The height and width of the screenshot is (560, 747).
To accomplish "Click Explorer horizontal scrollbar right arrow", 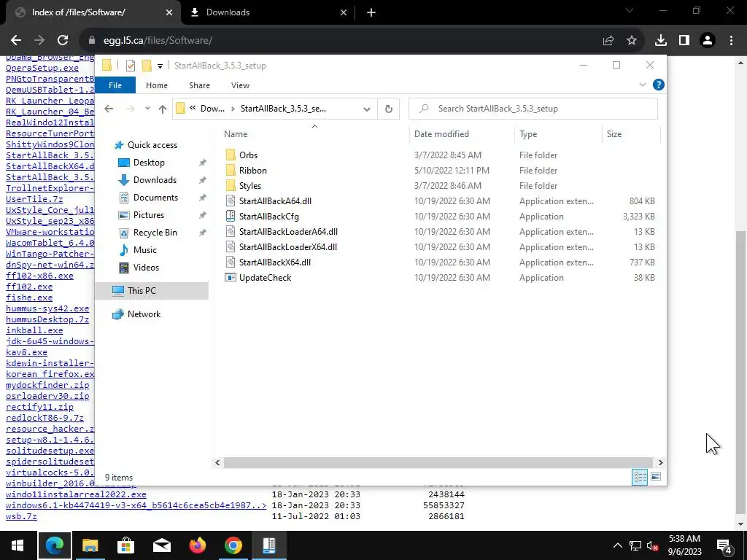I will 660,462.
